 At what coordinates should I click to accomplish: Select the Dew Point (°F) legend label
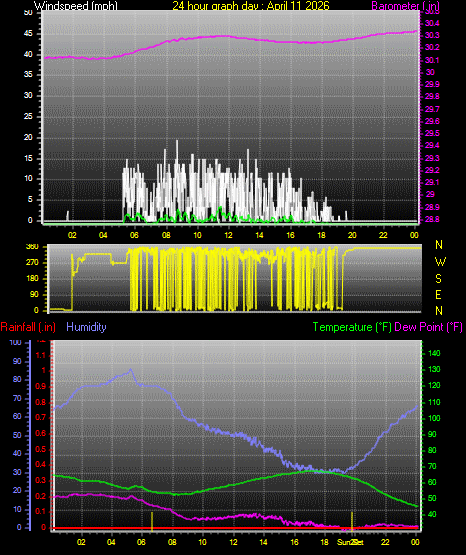tap(428, 327)
